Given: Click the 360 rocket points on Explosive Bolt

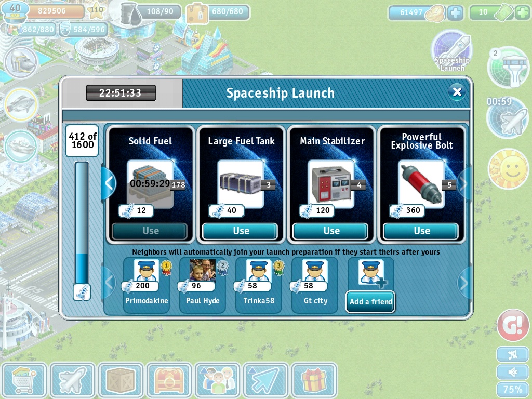Looking at the screenshot, I should pyautogui.click(x=407, y=211).
